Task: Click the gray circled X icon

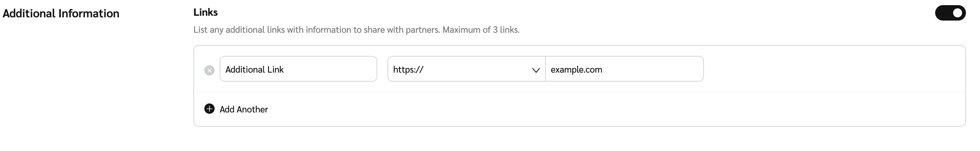Action: point(209,70)
